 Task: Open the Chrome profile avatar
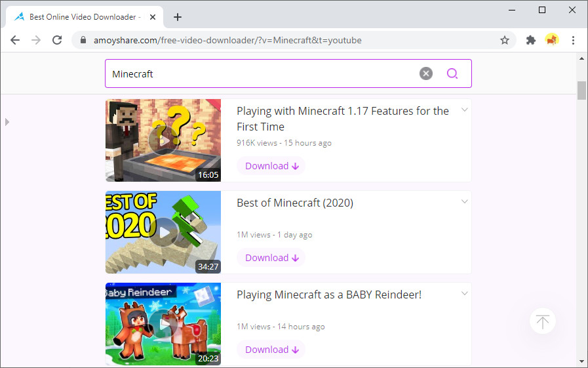[x=552, y=40]
